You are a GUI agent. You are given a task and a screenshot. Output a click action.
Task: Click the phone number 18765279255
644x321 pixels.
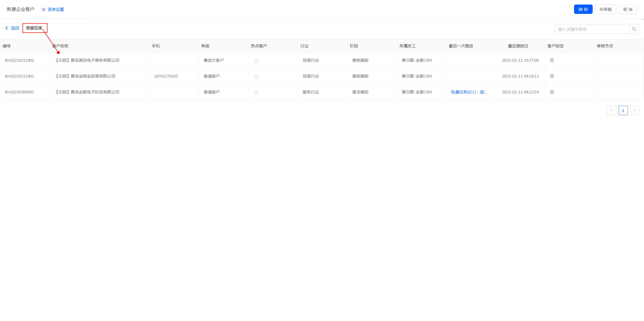(x=166, y=76)
